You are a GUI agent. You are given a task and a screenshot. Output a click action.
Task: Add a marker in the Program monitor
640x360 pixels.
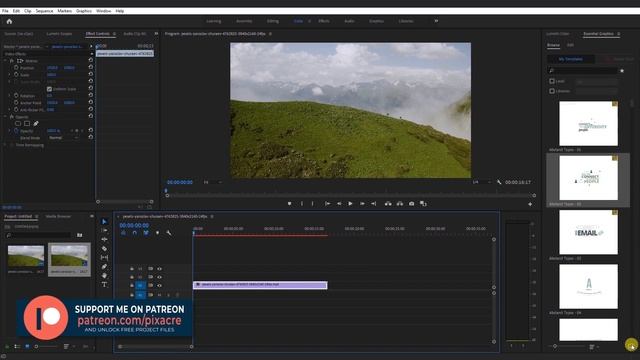(289, 204)
